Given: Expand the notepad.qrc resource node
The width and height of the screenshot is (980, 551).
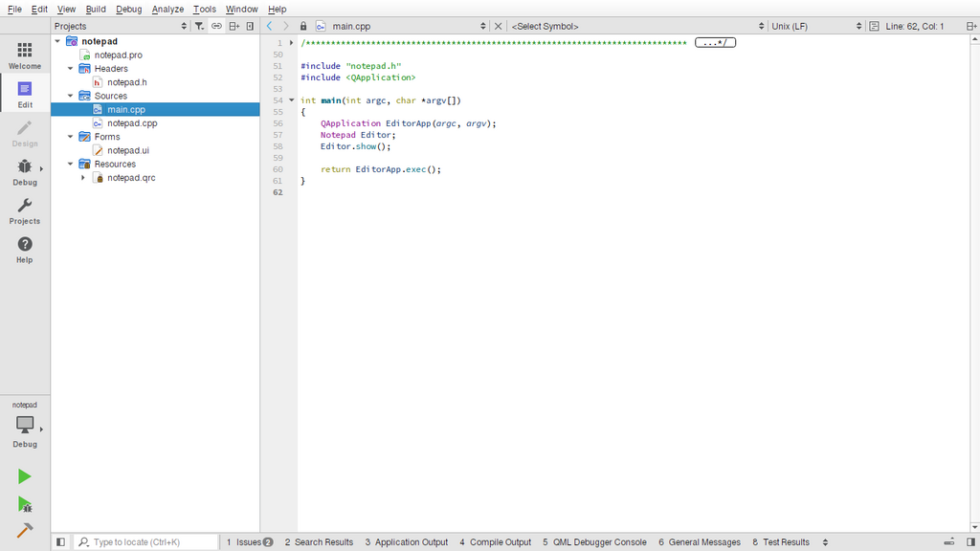Looking at the screenshot, I should 83,178.
